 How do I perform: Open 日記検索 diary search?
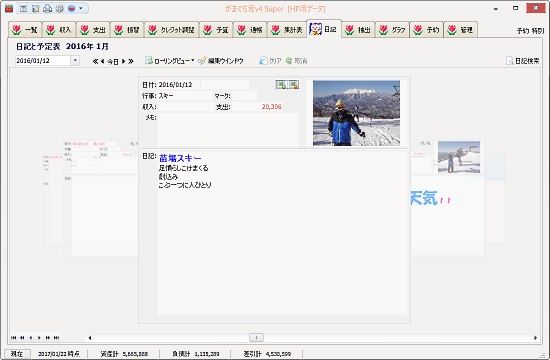[x=523, y=61]
